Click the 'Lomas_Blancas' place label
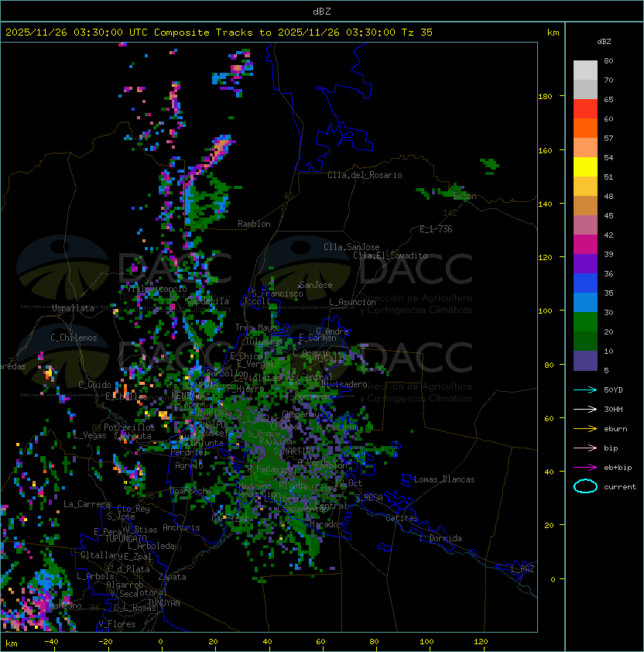Screen dimensions: 644x652 point(444,479)
